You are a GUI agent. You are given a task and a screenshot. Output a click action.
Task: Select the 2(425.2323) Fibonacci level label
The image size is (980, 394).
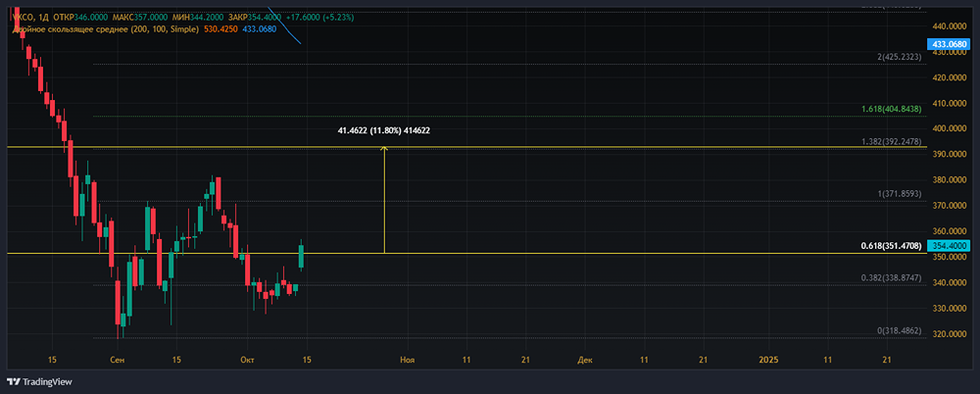tap(900, 57)
